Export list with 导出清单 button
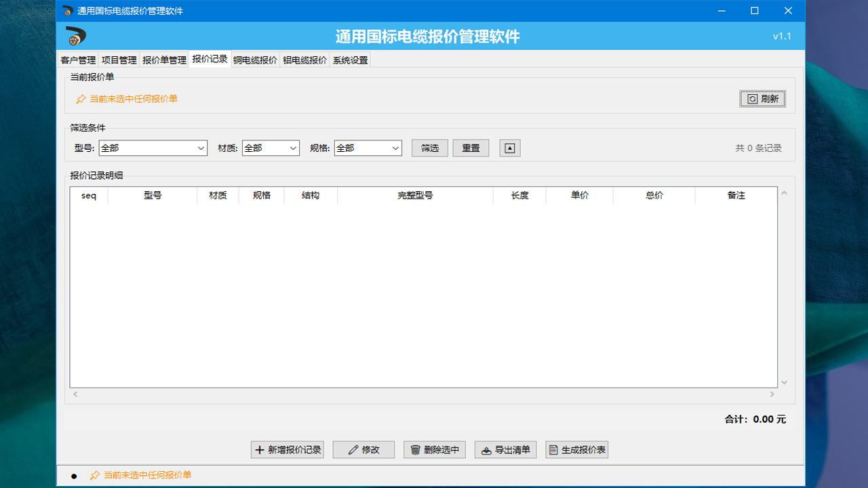The width and height of the screenshot is (868, 488). (506, 449)
